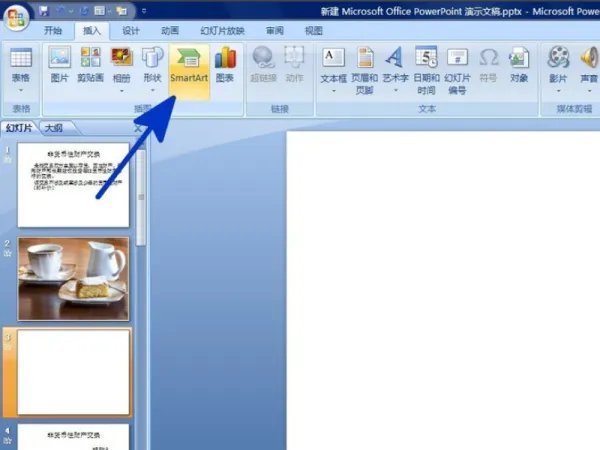
Task: Switch to the 设计 ribbon tab
Action: pyautogui.click(x=130, y=31)
